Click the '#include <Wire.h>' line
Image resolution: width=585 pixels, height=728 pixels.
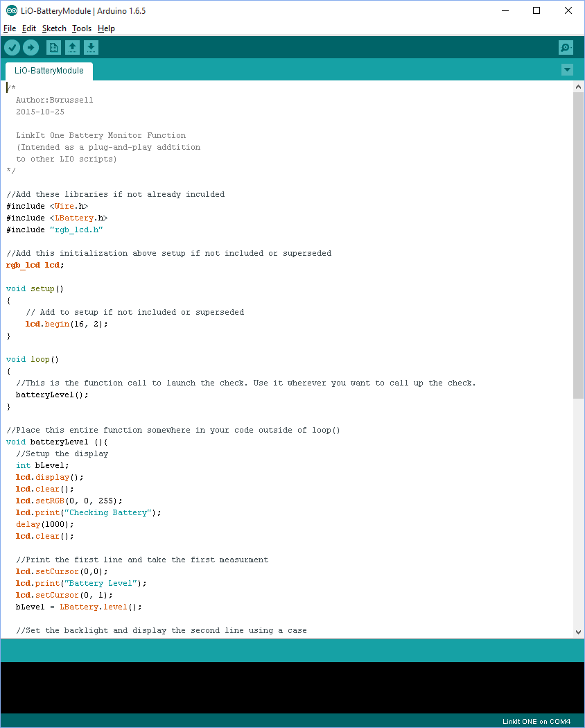pos(47,206)
